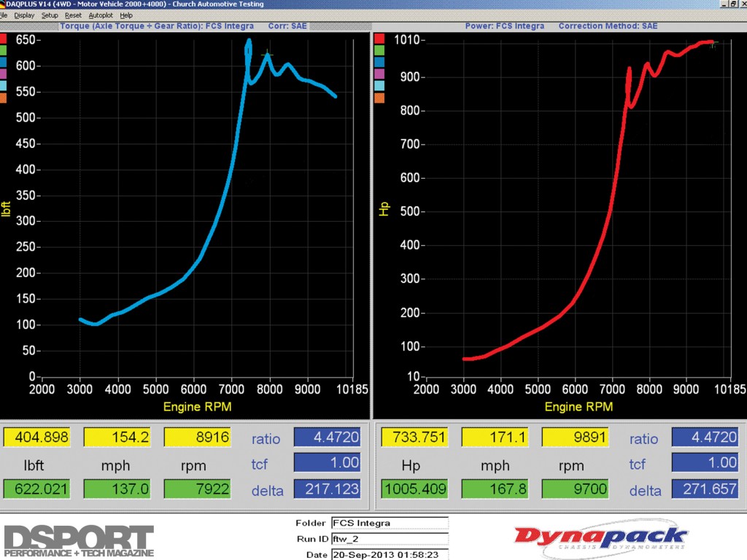Click the 622.021 lbft green readout
This screenshot has width=747, height=560.
click(x=36, y=489)
